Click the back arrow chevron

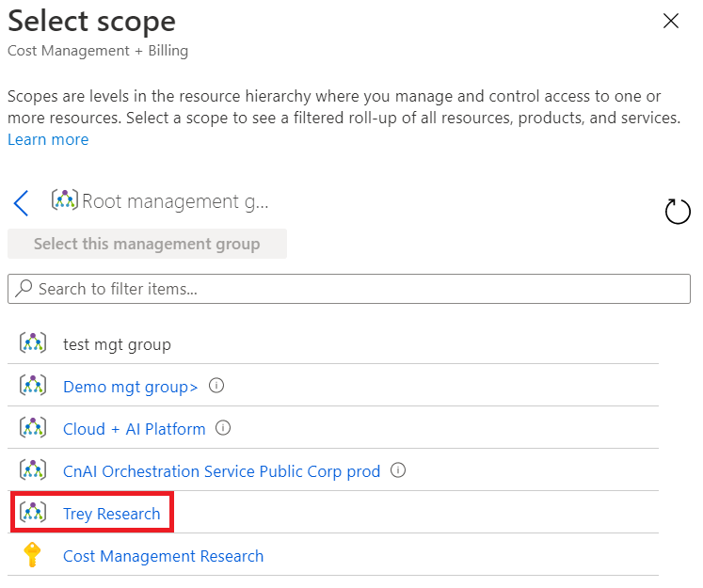[x=22, y=202]
